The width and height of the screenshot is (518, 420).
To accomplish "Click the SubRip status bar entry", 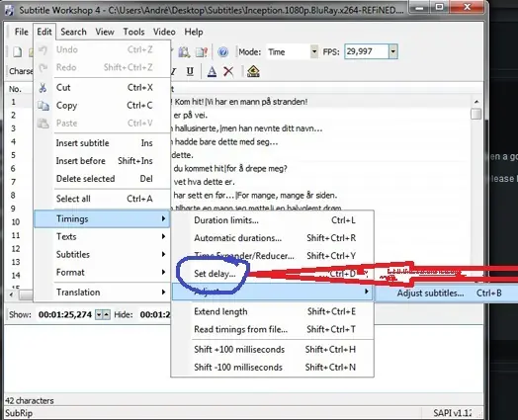I will (x=19, y=413).
